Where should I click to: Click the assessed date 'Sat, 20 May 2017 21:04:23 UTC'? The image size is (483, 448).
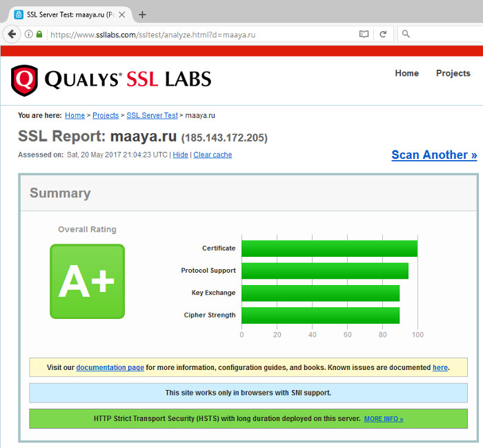(x=117, y=155)
